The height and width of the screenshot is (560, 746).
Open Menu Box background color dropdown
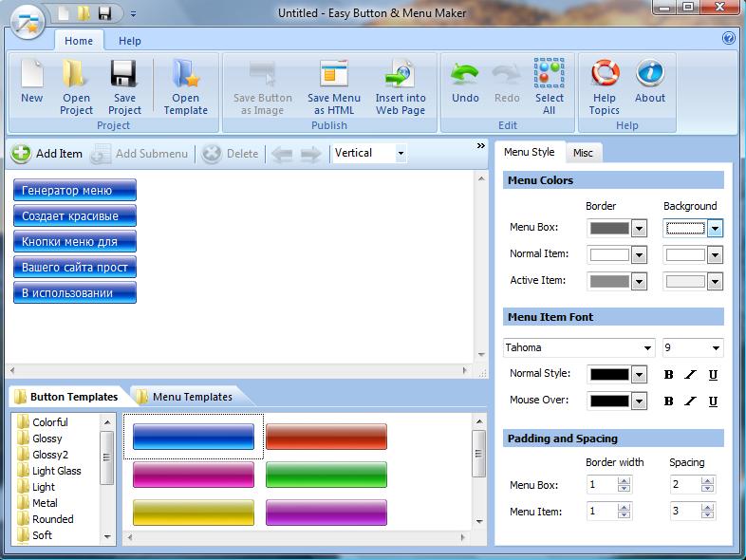715,229
